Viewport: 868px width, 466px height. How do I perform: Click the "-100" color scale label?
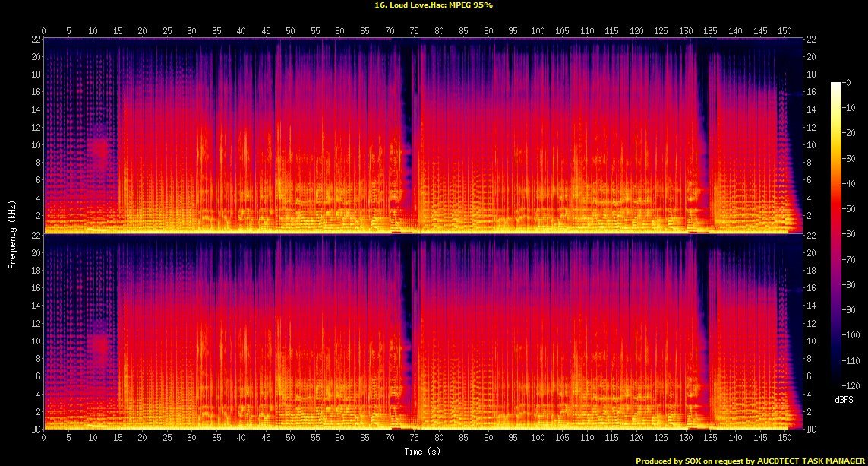(851, 335)
